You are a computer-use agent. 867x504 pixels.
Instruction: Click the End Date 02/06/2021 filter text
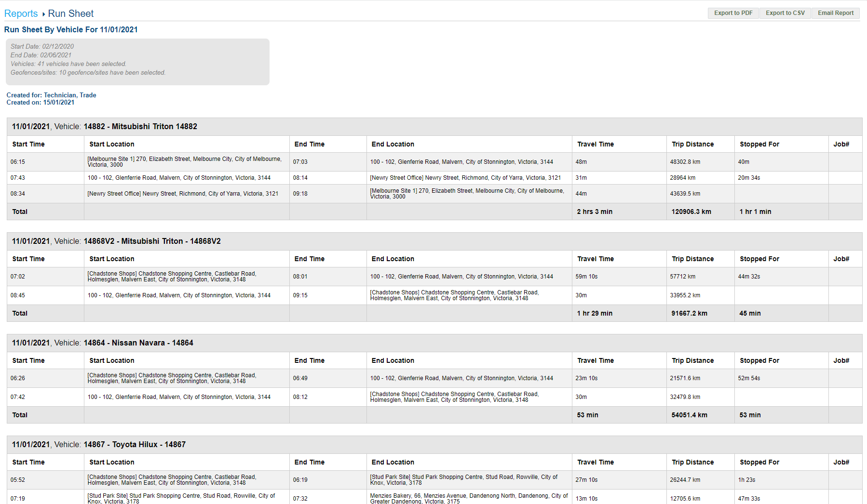pos(41,55)
